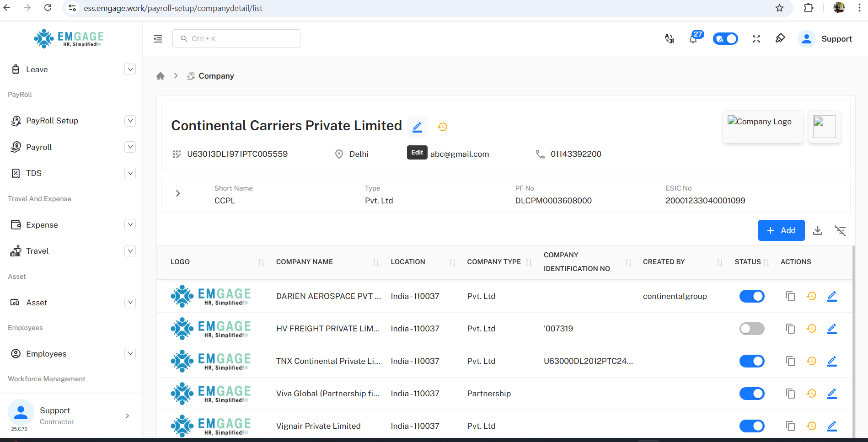Click the fullscreen expand icon

point(756,39)
